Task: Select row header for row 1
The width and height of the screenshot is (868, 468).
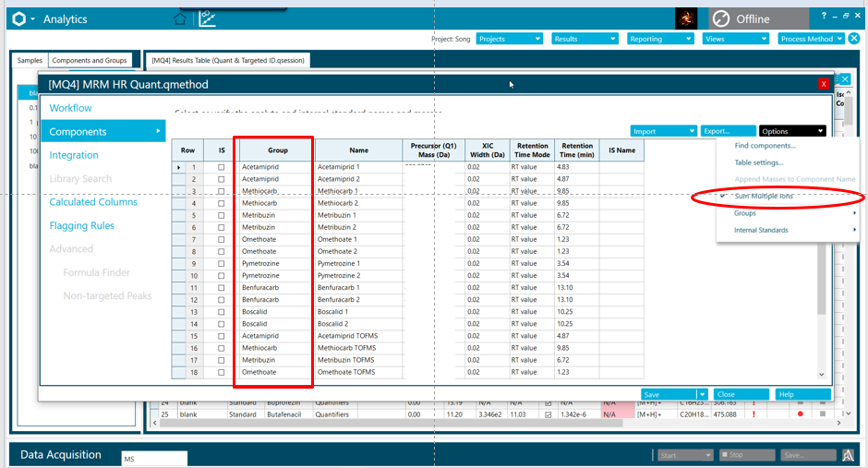Action: click(x=187, y=167)
